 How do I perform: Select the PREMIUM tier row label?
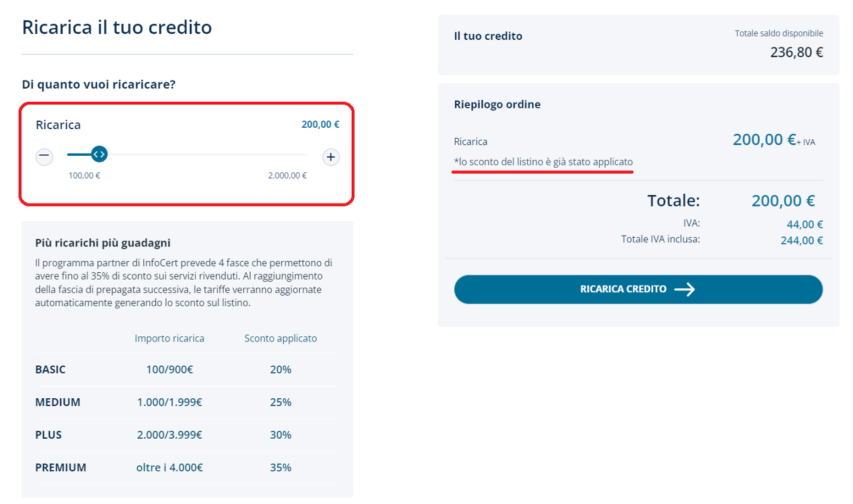(61, 467)
